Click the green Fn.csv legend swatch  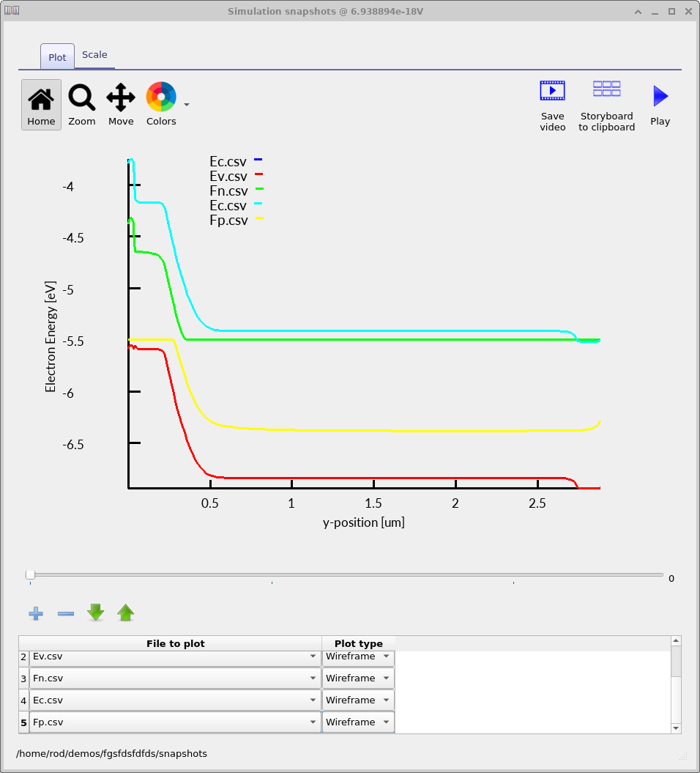(x=260, y=189)
